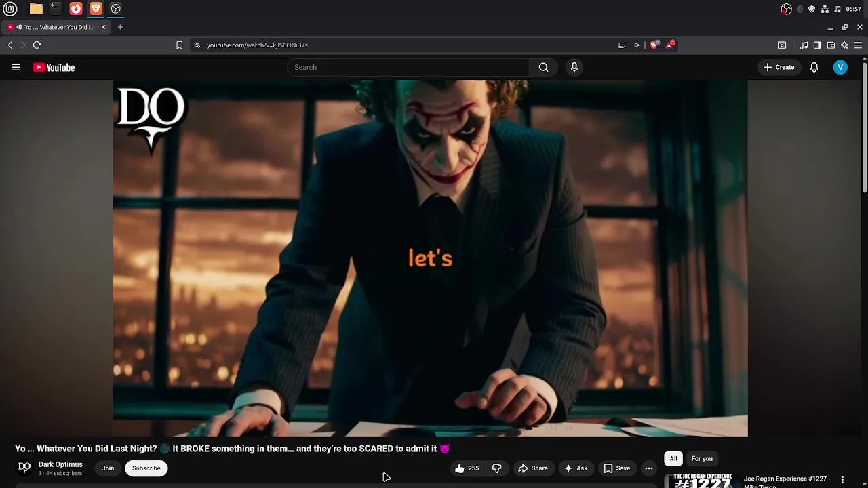The width and height of the screenshot is (868, 488).
Task: Click the Share button
Action: (x=533, y=468)
